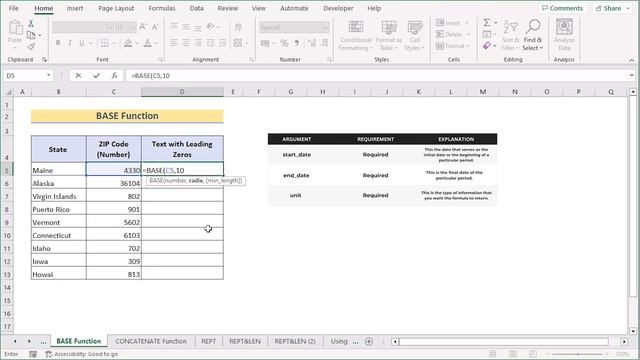Click Accessibility: Good to go status

82,354
